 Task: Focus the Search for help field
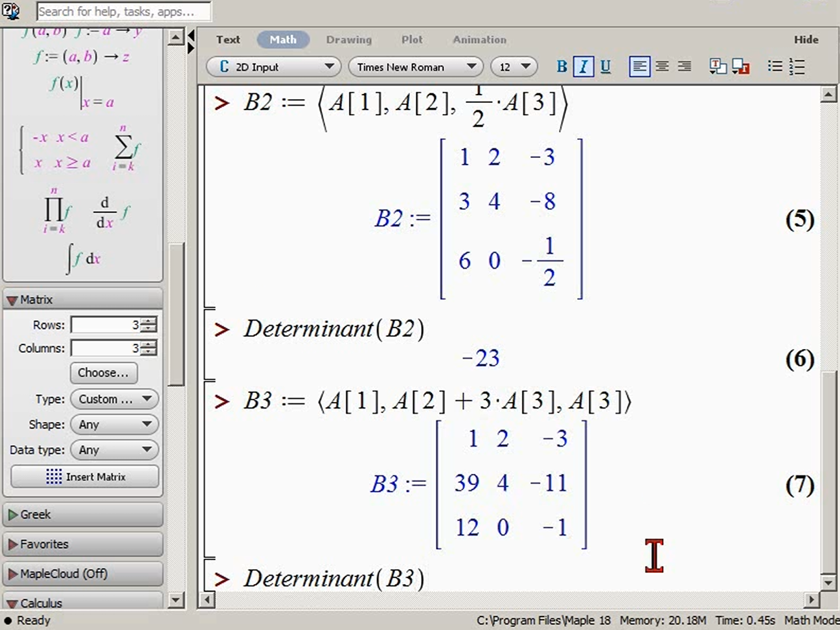(x=123, y=12)
